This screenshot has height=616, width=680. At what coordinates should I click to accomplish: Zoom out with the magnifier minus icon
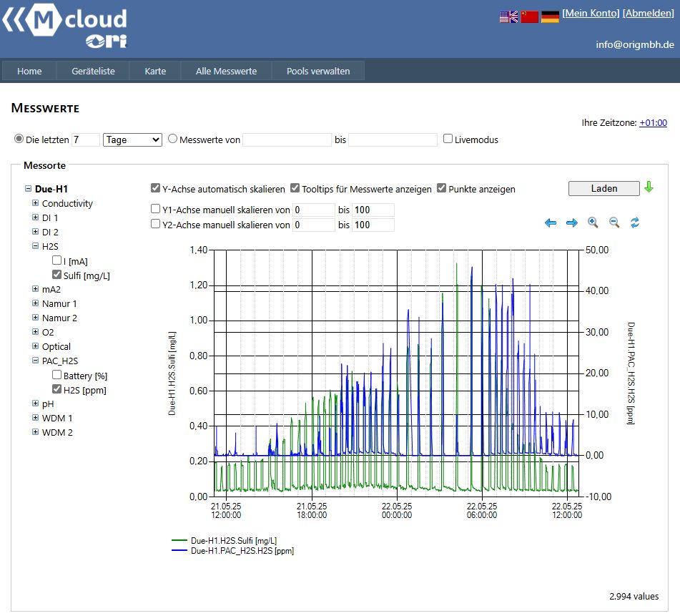coord(614,223)
